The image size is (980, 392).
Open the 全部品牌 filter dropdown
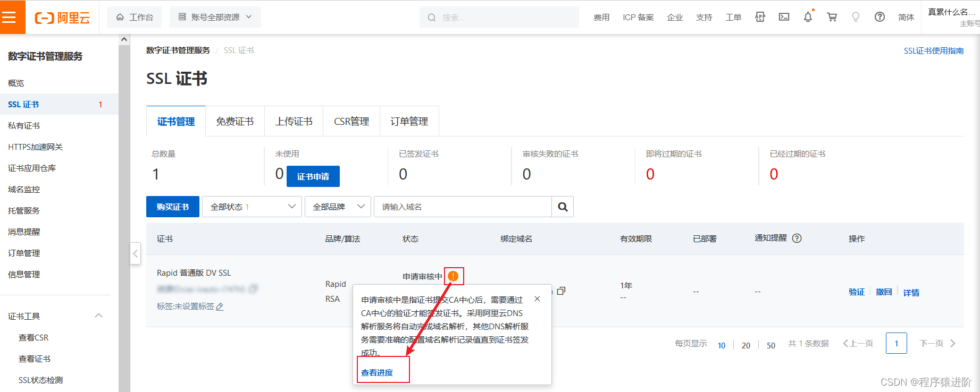(338, 207)
